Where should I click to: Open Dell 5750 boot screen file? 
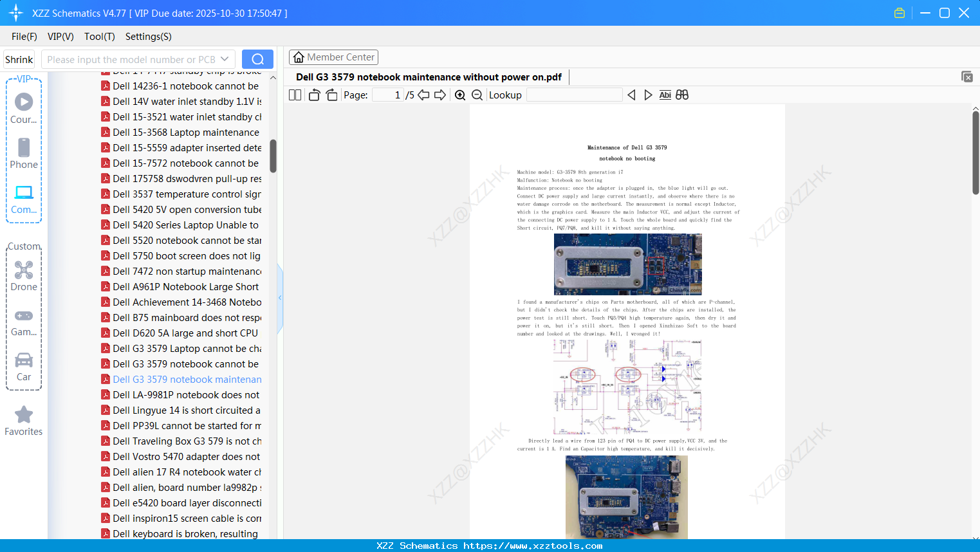pyautogui.click(x=187, y=256)
